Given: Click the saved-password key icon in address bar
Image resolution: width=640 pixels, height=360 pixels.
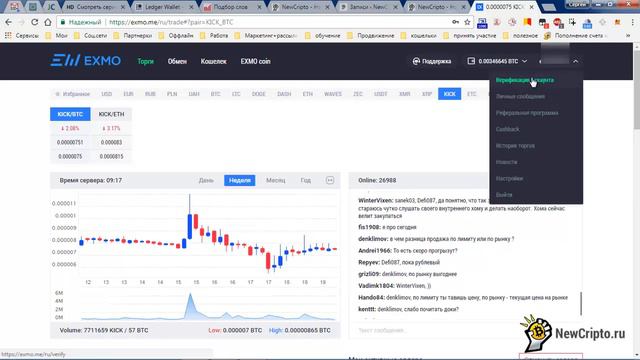Looking at the screenshot, I should point(456,22).
